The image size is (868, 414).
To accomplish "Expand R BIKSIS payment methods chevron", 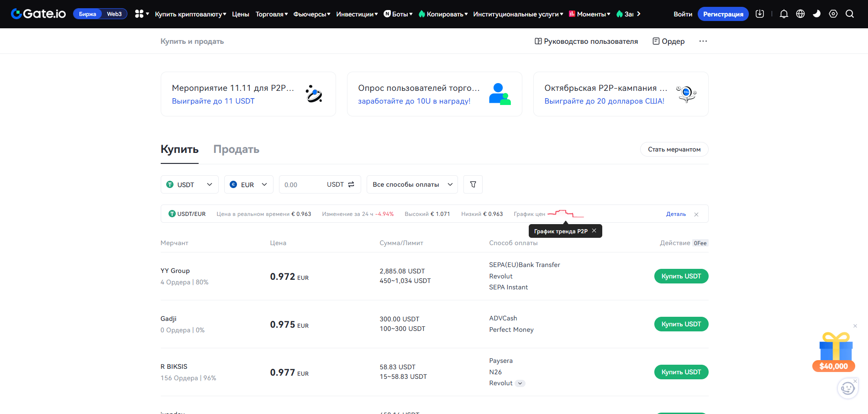I will coord(520,383).
